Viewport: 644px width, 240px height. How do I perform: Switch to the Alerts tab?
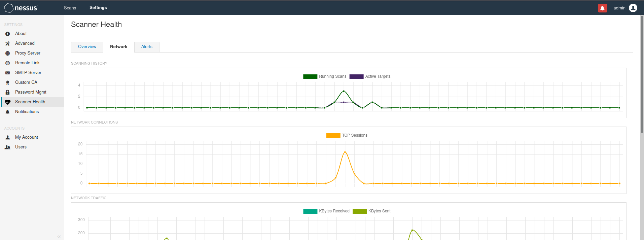(x=147, y=47)
